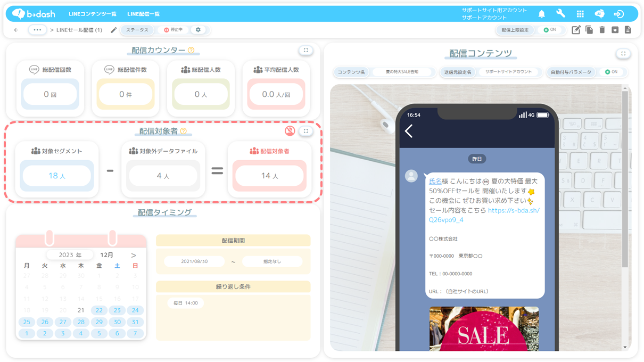
Task: Click the archive download box icon
Action: tap(615, 30)
